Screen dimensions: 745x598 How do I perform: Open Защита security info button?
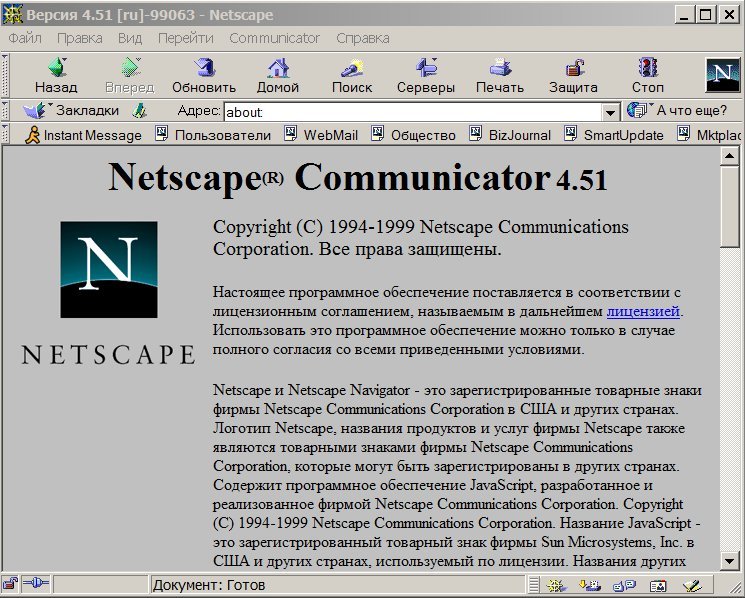pyautogui.click(x=573, y=76)
